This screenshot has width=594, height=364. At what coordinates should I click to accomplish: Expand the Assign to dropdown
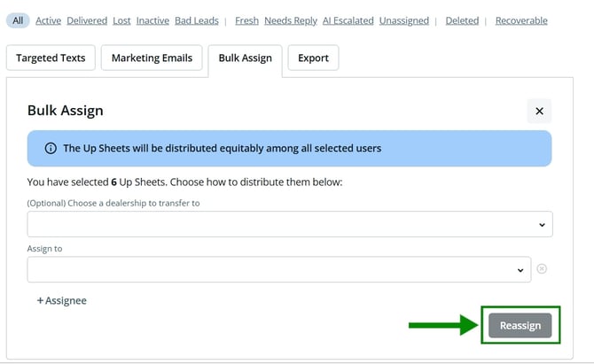(x=278, y=269)
